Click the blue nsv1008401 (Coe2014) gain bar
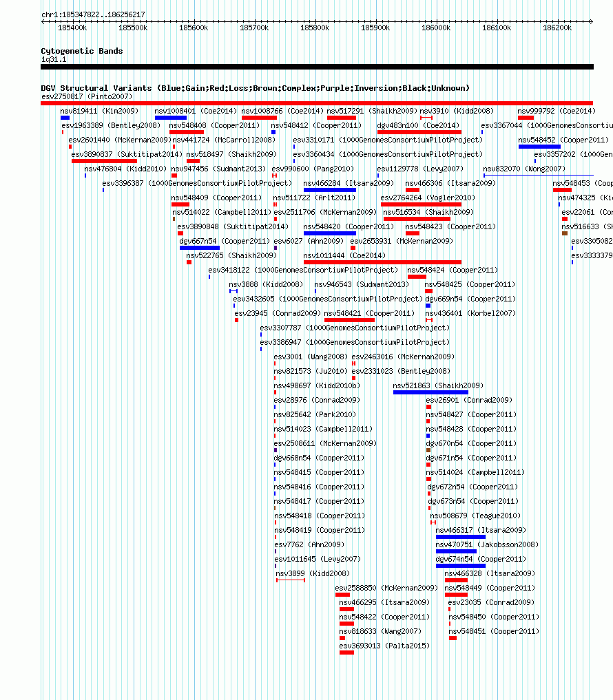This screenshot has height=700, width=613. click(171, 118)
